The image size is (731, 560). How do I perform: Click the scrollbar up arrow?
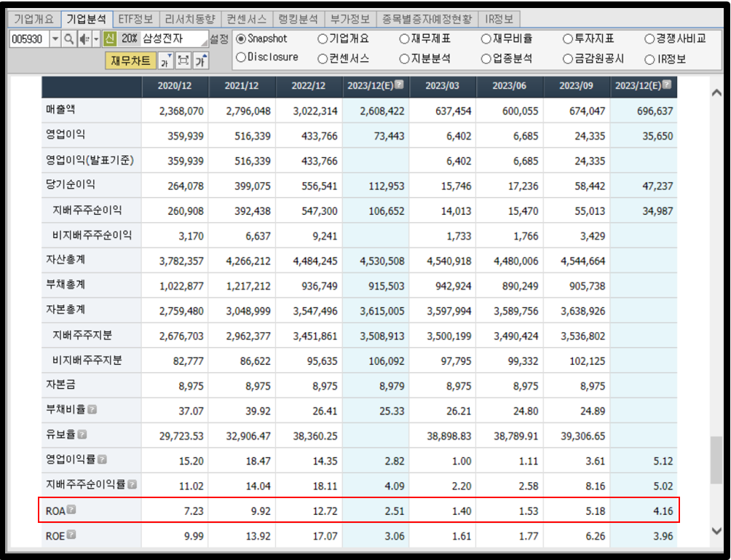pyautogui.click(x=717, y=92)
